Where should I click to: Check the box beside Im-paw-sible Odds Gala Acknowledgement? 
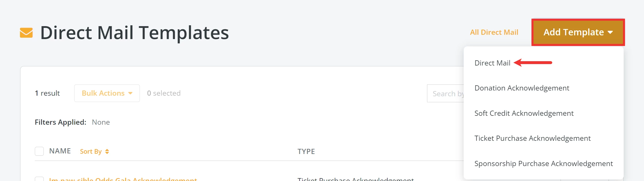(x=39, y=180)
